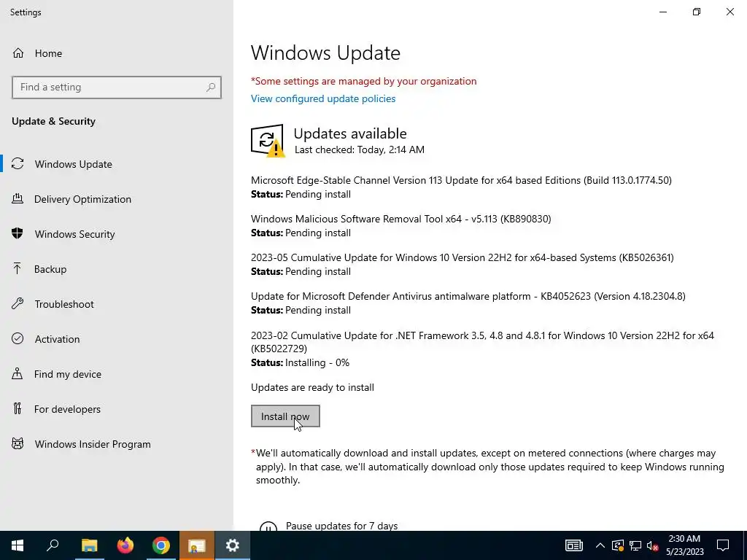Image resolution: width=747 pixels, height=560 pixels.
Task: Click the For developers tools icon
Action: (x=18, y=408)
